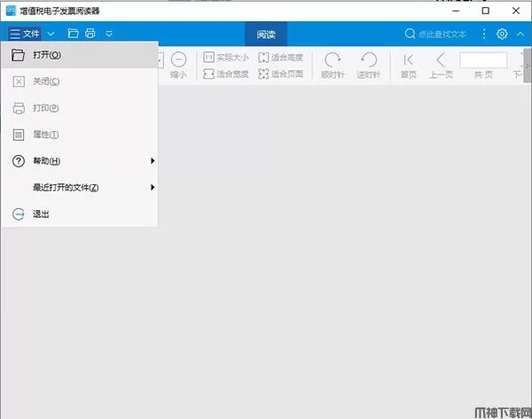532x419 pixels.
Task: Select 打印(P) in the file menu
Action: pos(80,108)
